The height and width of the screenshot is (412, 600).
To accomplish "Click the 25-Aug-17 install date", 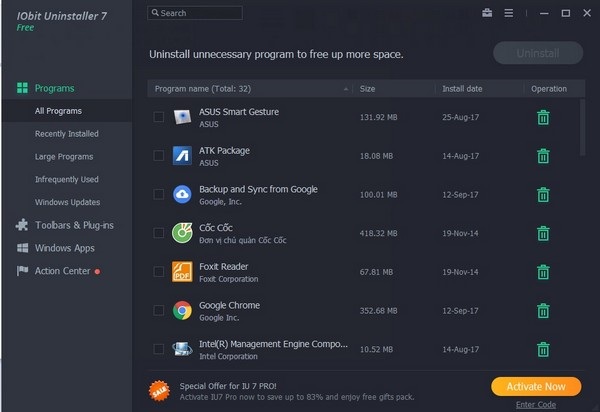I will coord(461,117).
